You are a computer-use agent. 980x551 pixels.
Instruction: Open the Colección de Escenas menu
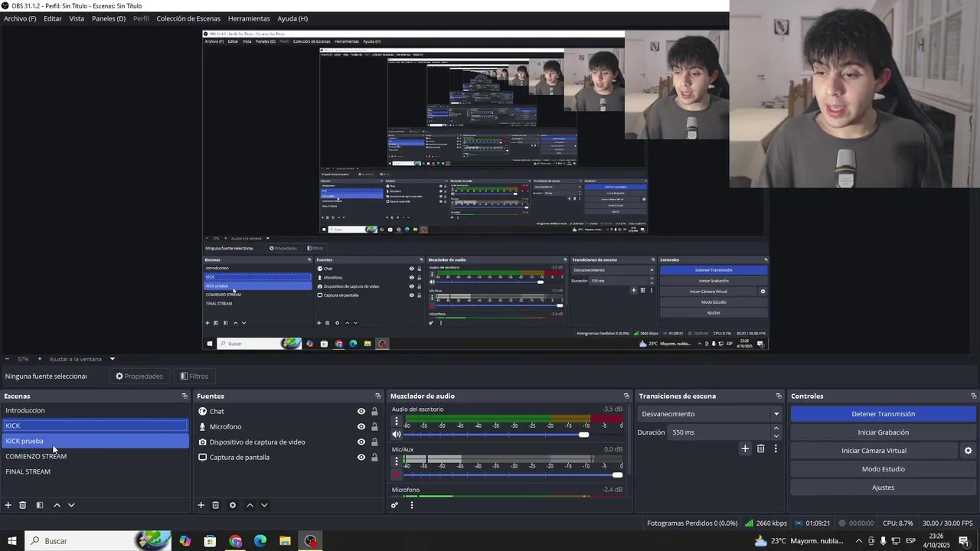(188, 18)
